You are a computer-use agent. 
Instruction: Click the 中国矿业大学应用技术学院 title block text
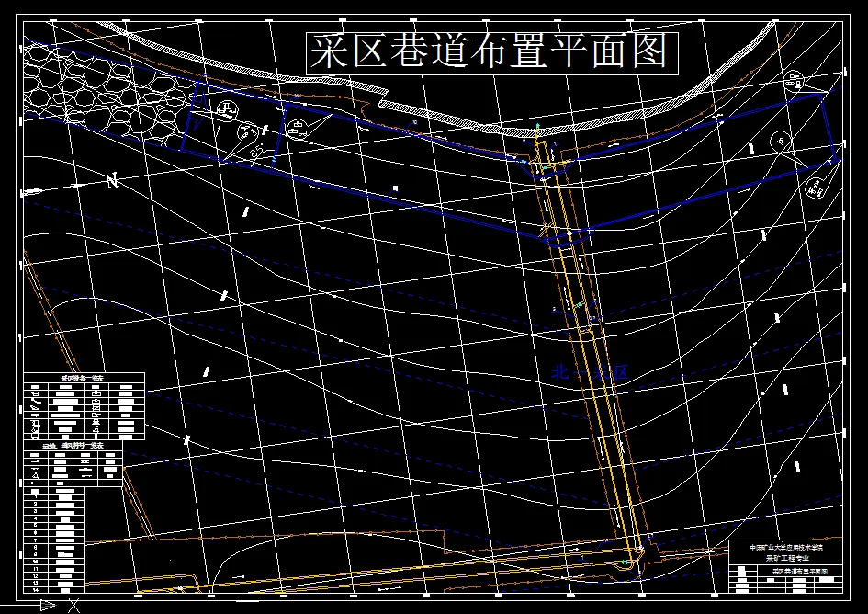786,548
